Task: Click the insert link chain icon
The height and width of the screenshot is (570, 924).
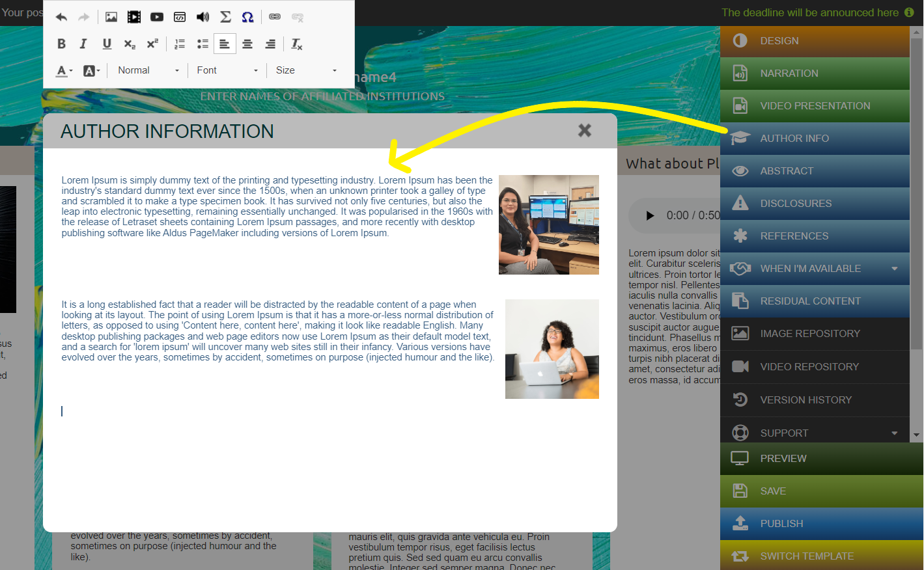Action: 275,17
